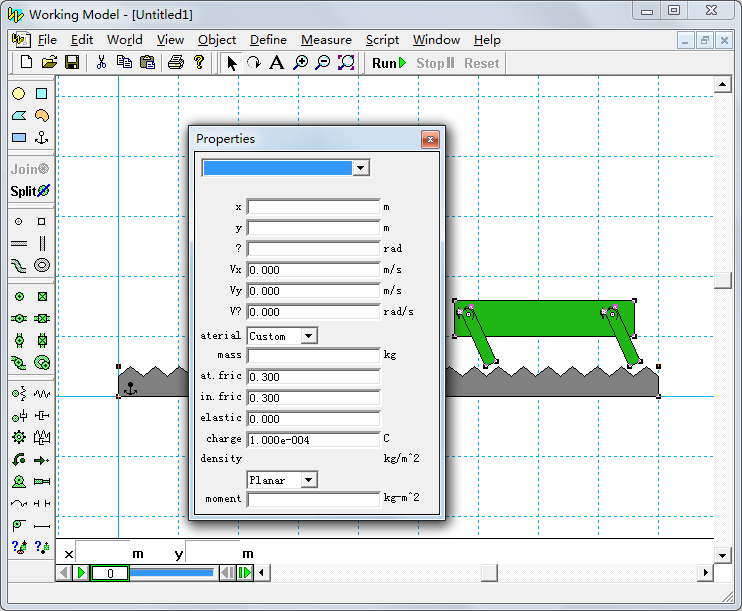
Task: Click the tape player forward play button
Action: coord(81,573)
